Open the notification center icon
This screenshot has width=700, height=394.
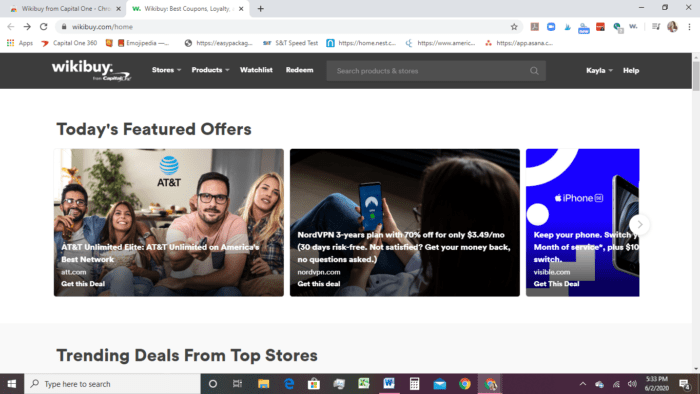pos(685,384)
